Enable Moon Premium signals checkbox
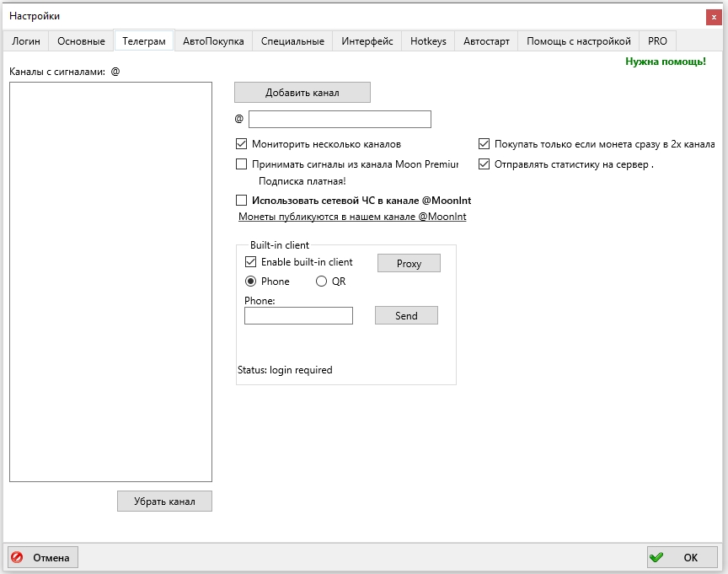The image size is (728, 574). click(242, 164)
